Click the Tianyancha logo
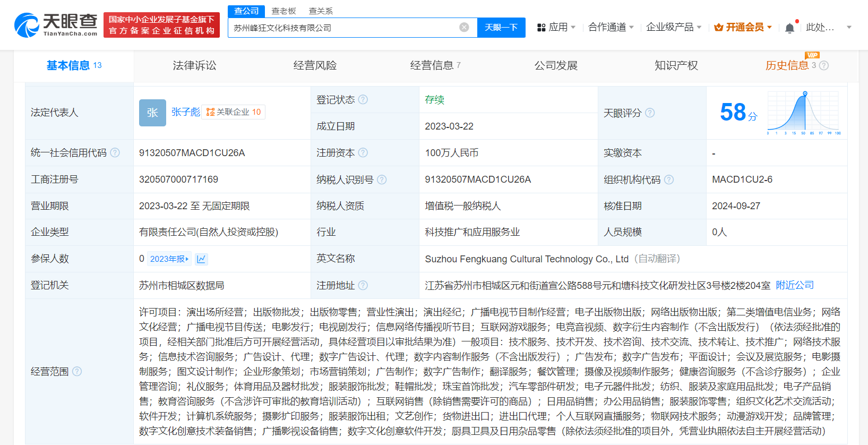The height and width of the screenshot is (445, 868). (x=56, y=25)
